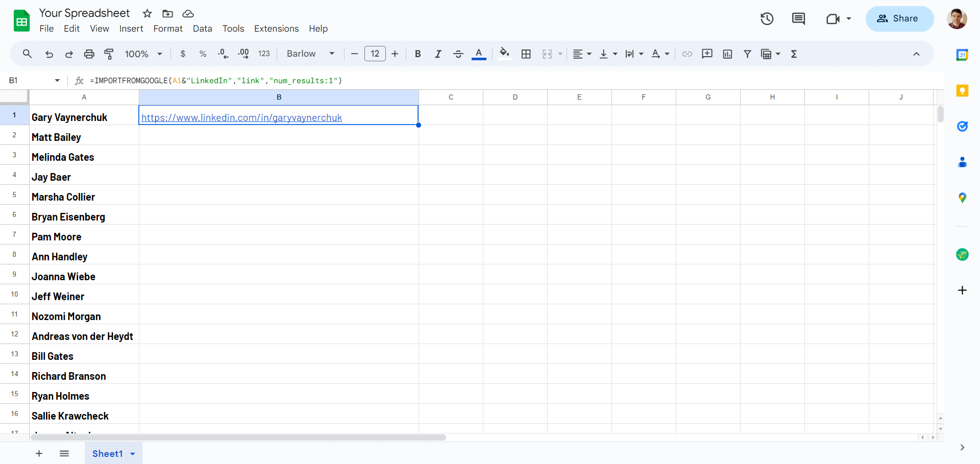980x464 pixels.
Task: Open the Extensions menu
Action: tap(276, 29)
